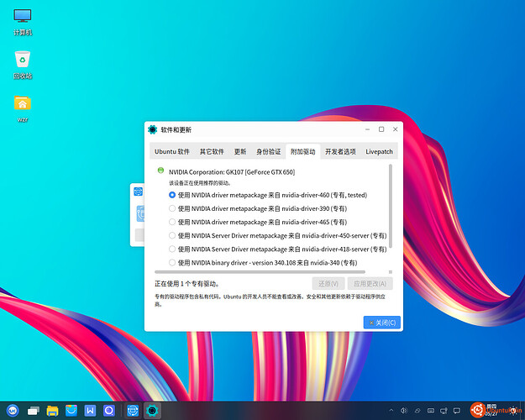Launch the file manager from taskbar
Image resolution: width=525 pixels, height=420 pixels.
pyautogui.click(x=52, y=410)
